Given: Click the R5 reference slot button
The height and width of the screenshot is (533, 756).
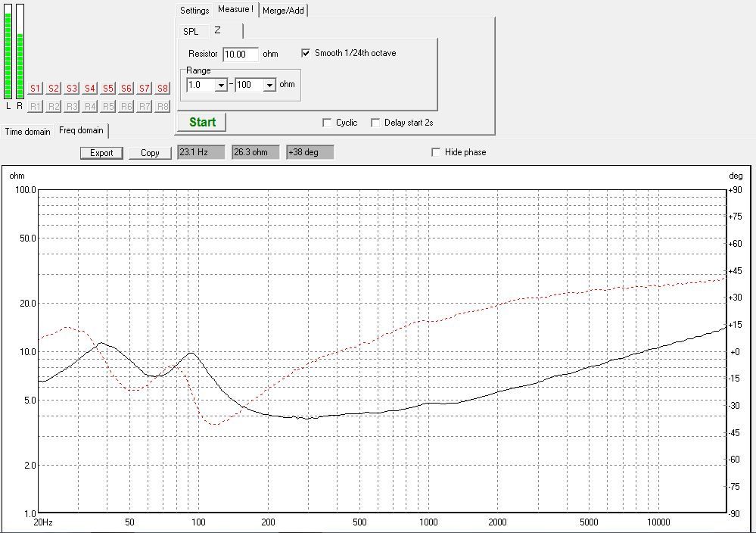Looking at the screenshot, I should (x=108, y=106).
